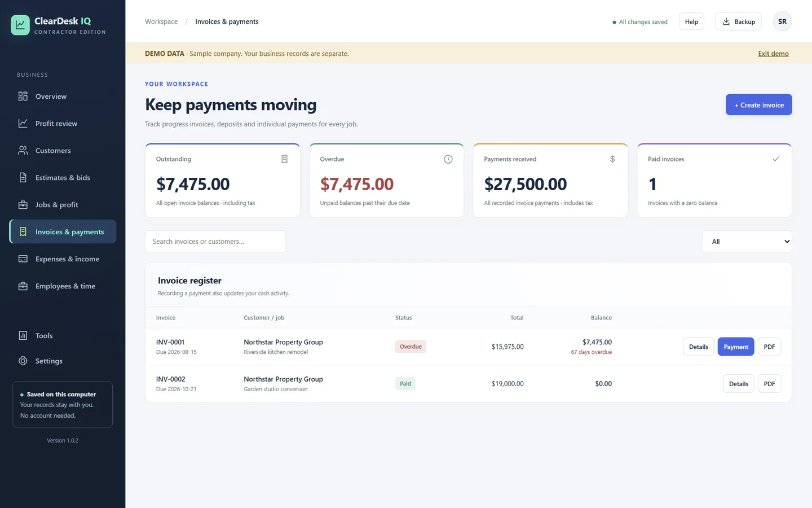Click the clock icon on Overdue card
The image size is (812, 508).
point(448,159)
